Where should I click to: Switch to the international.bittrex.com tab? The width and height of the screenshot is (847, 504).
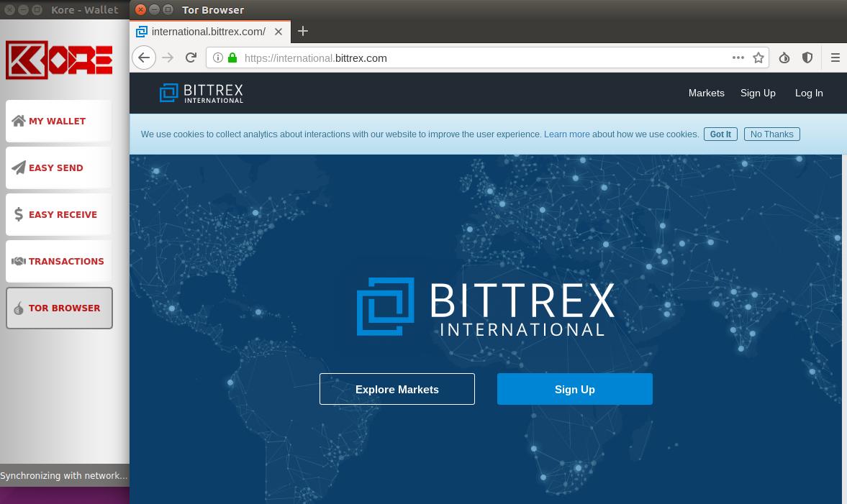(208, 32)
